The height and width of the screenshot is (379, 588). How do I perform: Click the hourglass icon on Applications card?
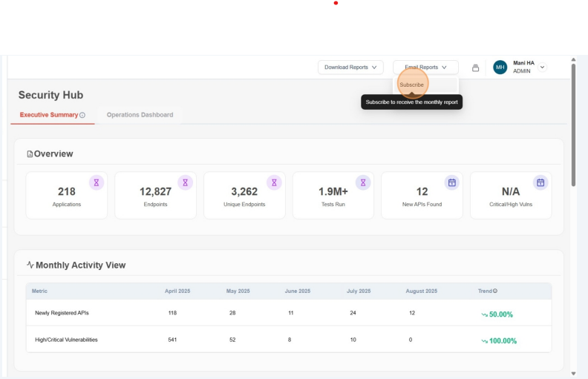pyautogui.click(x=96, y=182)
